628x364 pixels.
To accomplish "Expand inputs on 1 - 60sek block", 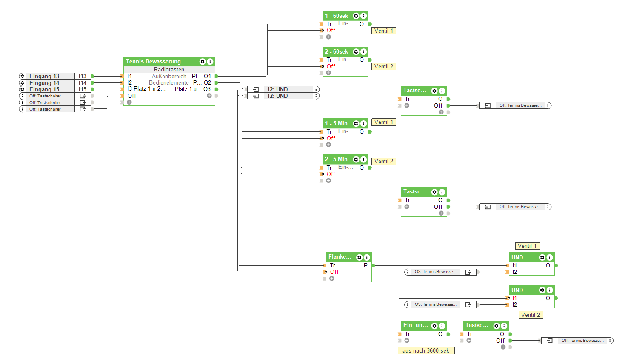I will 328,37.
